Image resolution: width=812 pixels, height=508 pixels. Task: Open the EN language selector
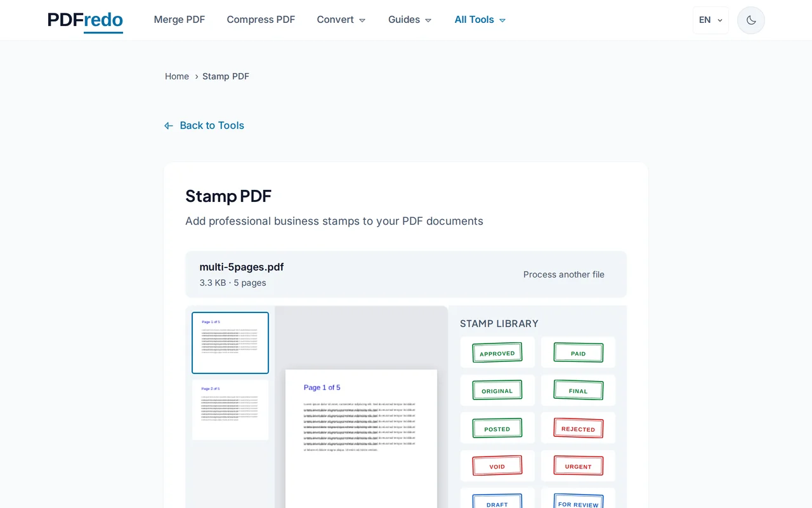710,20
